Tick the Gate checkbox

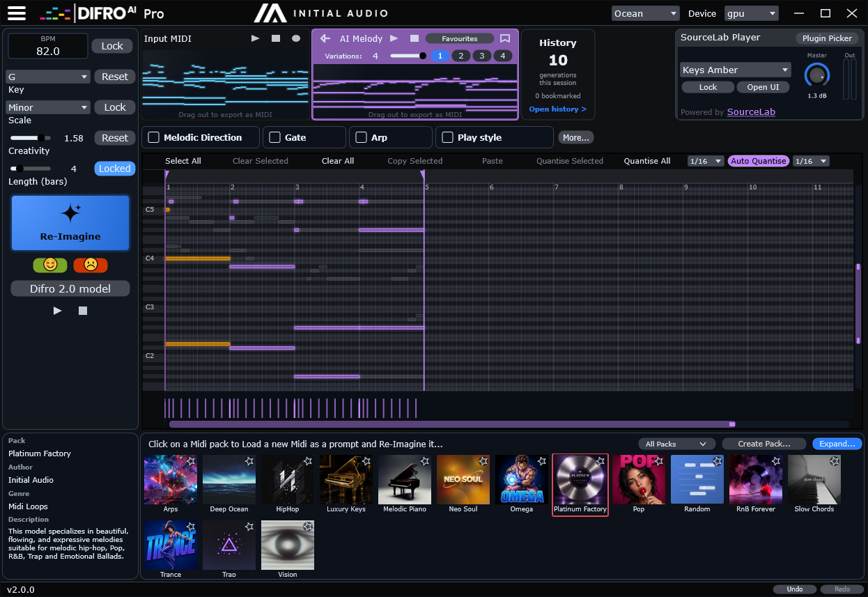tap(275, 137)
